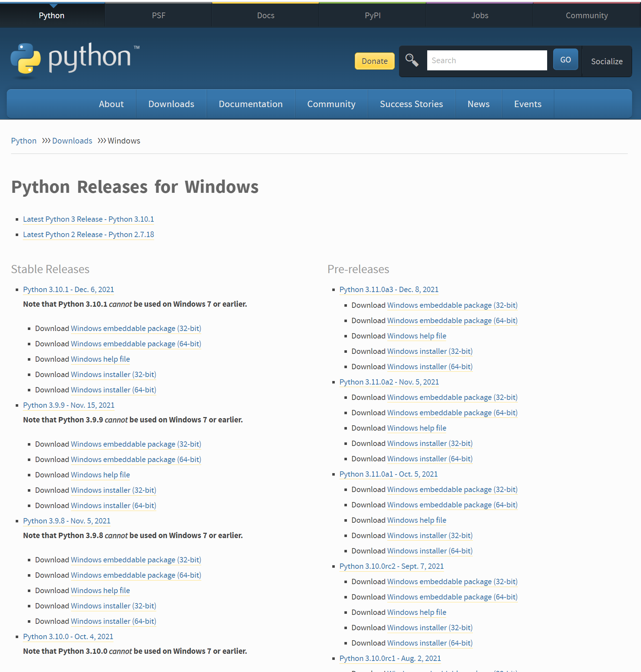Open the Downloads navigation menu

coord(171,104)
